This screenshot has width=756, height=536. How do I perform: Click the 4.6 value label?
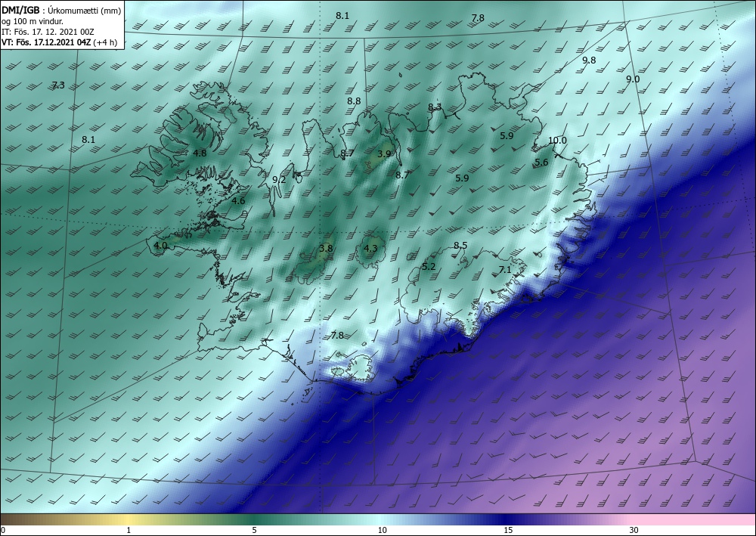tap(238, 201)
